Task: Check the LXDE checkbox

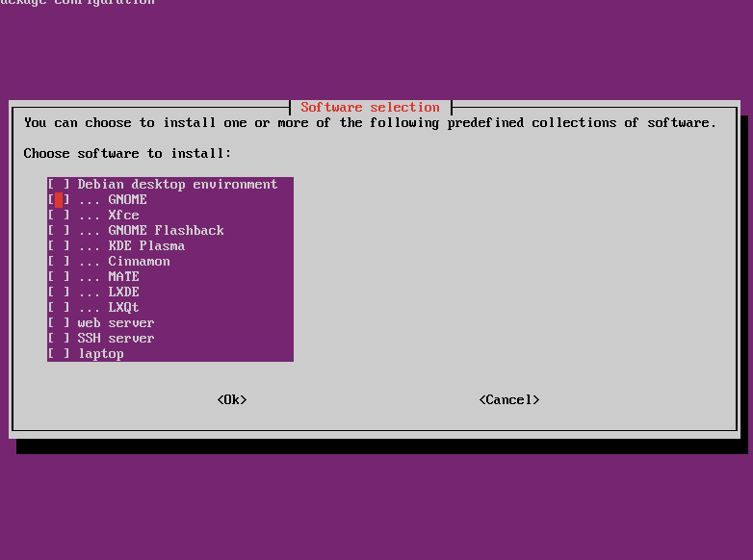Action: point(59,292)
